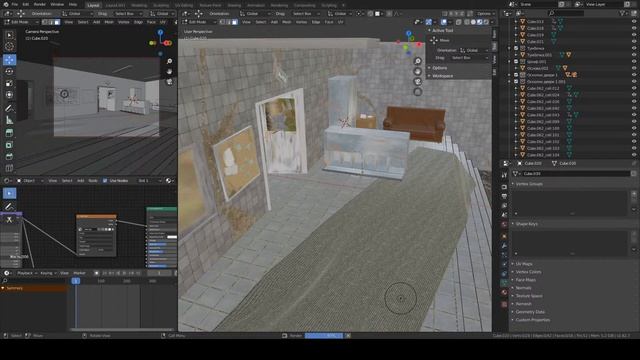Open the Node menu in node editor header
This screenshot has width=640, height=360.
93,180
